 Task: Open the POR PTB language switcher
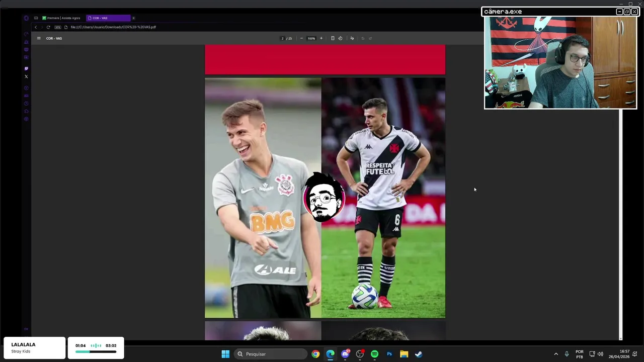coord(580,354)
